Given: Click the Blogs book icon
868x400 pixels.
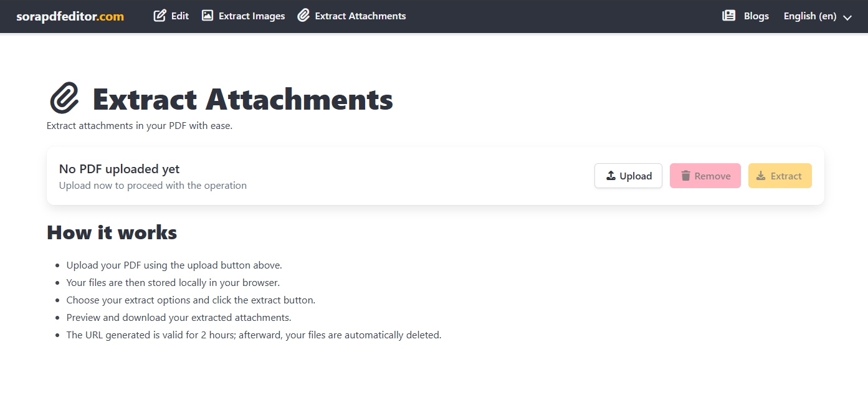Looking at the screenshot, I should click(729, 16).
